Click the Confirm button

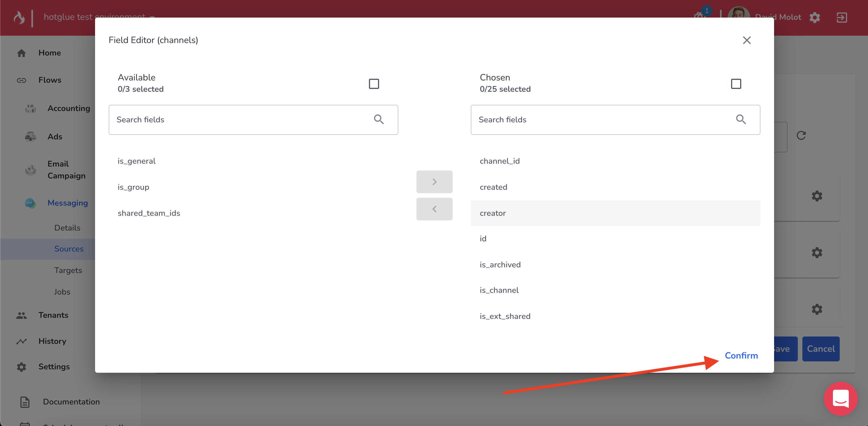click(x=741, y=355)
